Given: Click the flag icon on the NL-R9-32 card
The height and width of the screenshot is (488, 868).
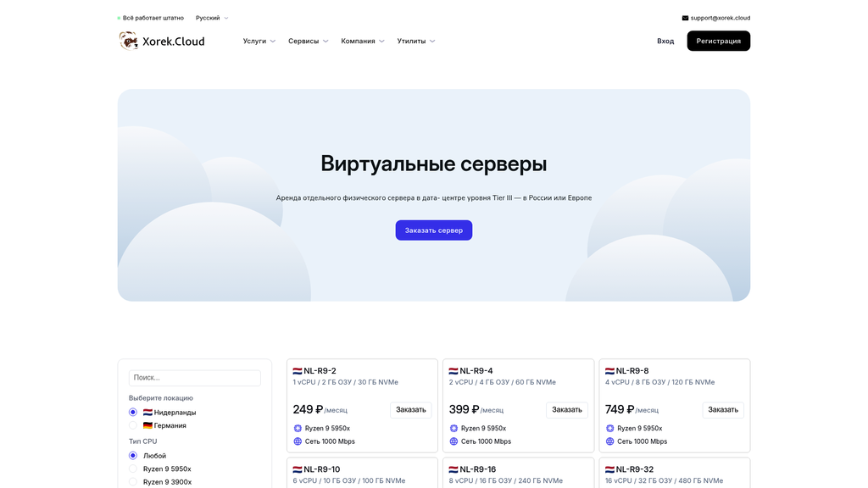Looking at the screenshot, I should pyautogui.click(x=610, y=469).
